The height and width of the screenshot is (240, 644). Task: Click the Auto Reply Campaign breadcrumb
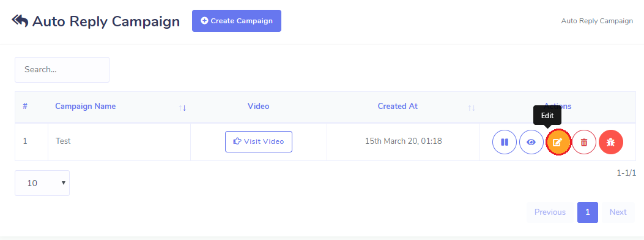597,21
